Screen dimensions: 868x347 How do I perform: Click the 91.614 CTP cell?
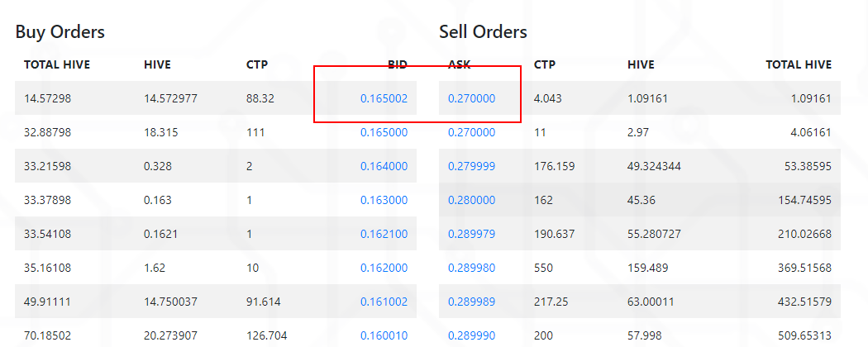(264, 302)
